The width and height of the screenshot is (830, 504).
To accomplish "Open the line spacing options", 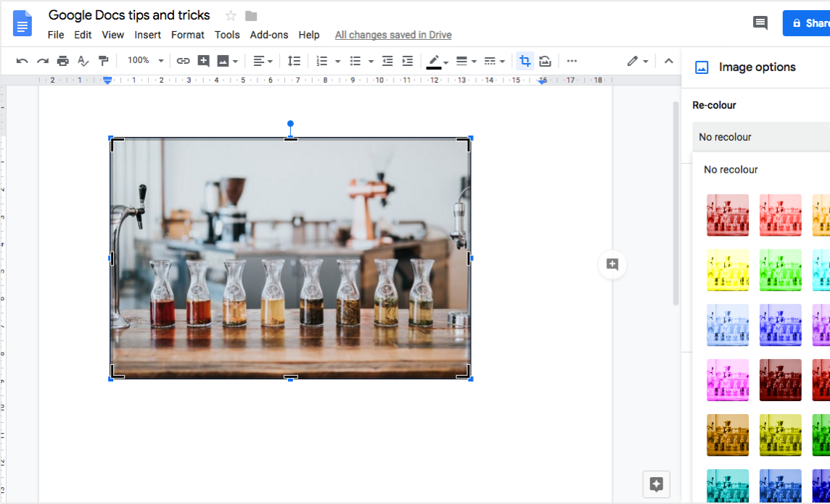I will point(294,61).
